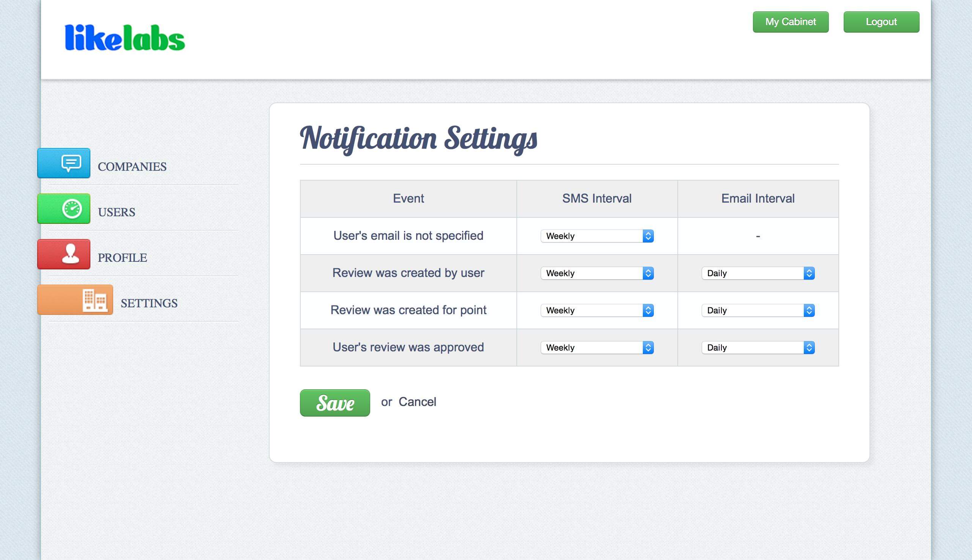
Task: Click the red Profile person icon
Action: click(x=64, y=254)
